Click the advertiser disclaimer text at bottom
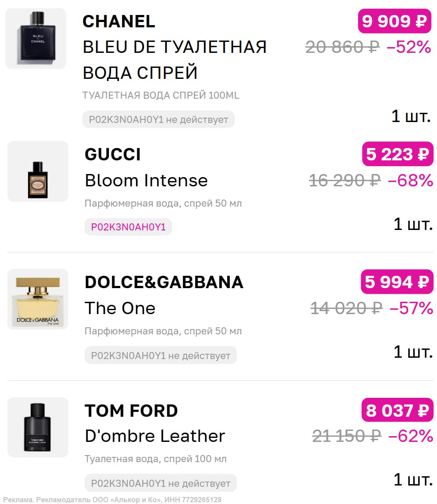 click(x=113, y=500)
